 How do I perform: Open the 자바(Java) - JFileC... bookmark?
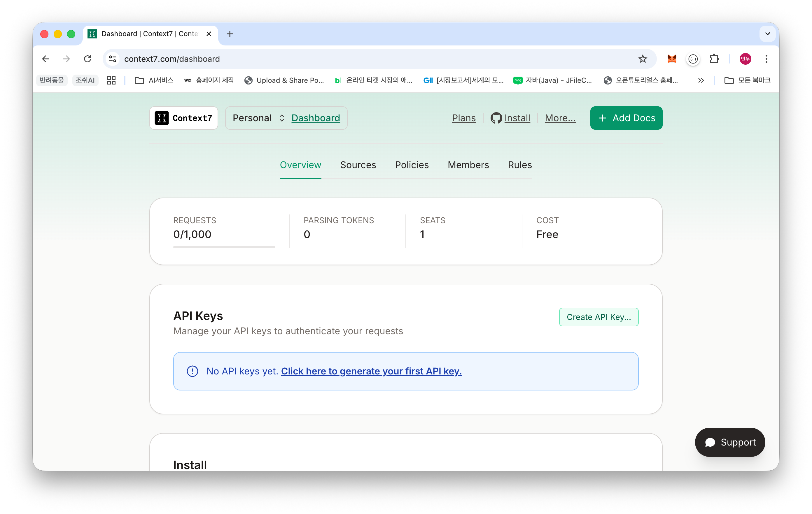coord(553,80)
